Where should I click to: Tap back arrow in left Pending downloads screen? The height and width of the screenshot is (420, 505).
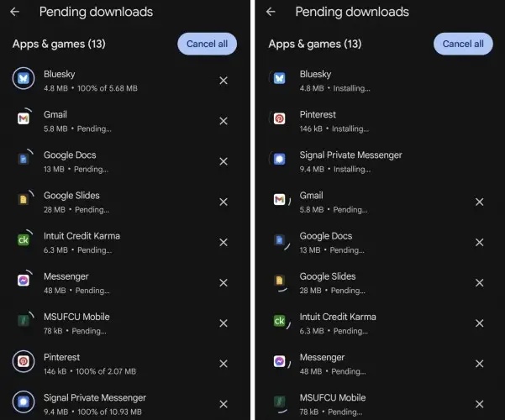(x=14, y=12)
